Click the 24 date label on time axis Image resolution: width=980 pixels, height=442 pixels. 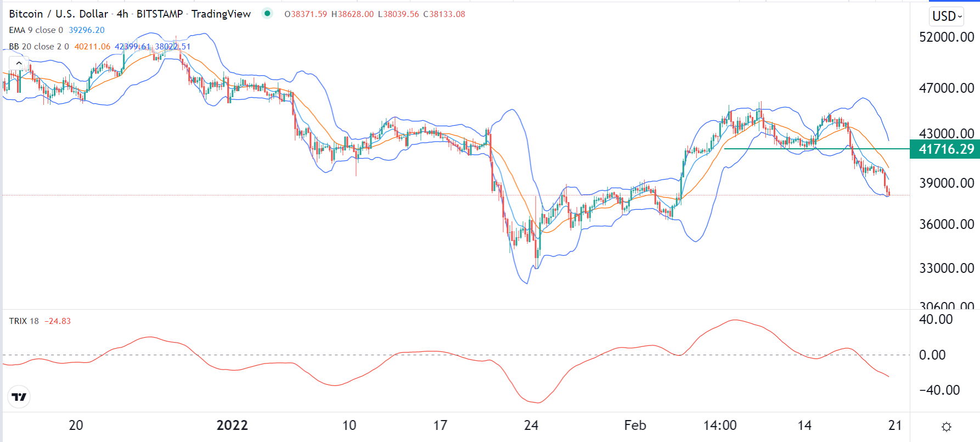tap(531, 426)
